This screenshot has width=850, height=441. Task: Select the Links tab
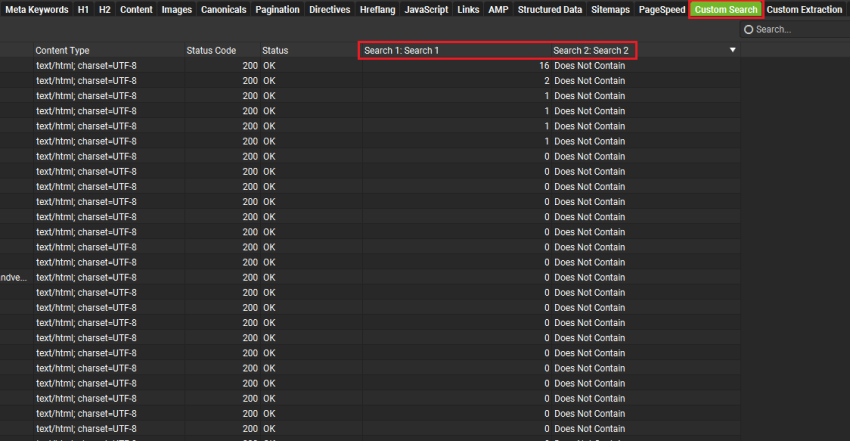coord(468,9)
